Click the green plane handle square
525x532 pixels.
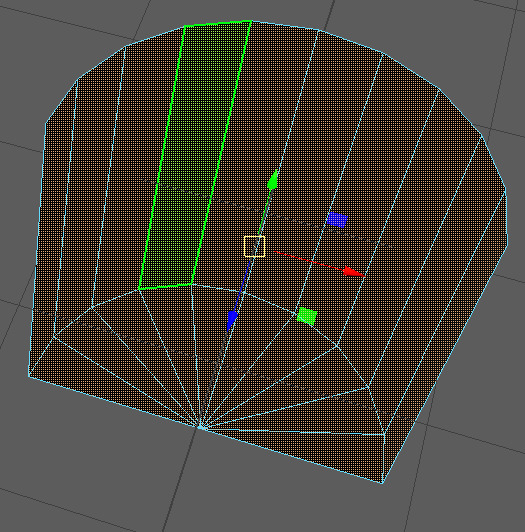coord(307,316)
